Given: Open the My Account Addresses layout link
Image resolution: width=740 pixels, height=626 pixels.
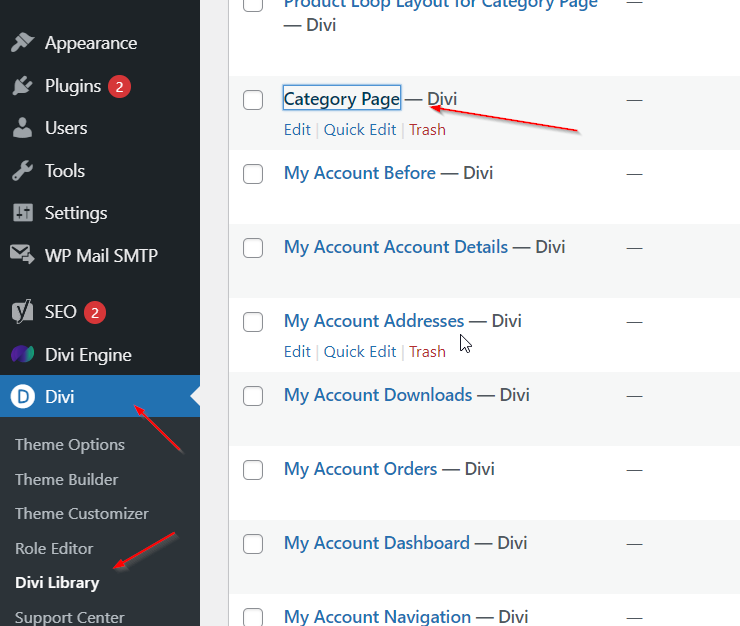Looking at the screenshot, I should (x=373, y=321).
